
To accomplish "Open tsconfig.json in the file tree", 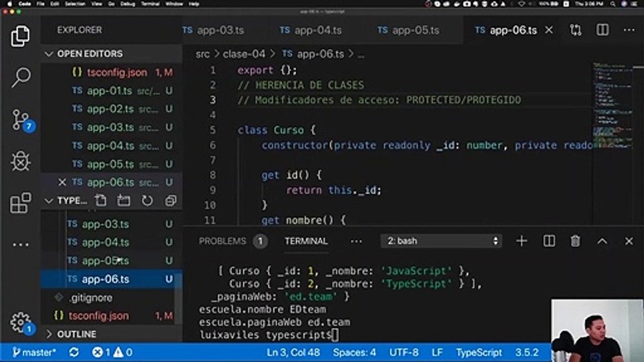I will (x=112, y=316).
